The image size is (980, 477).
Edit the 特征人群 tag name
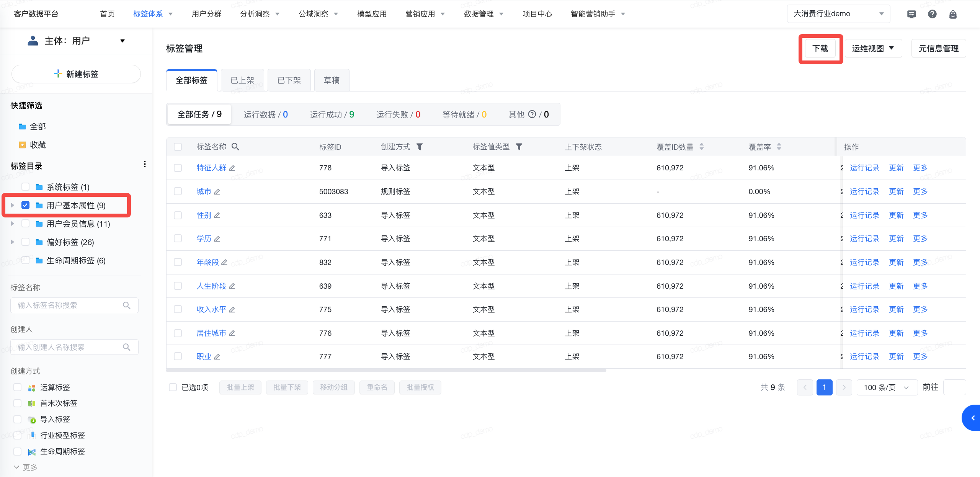click(232, 168)
